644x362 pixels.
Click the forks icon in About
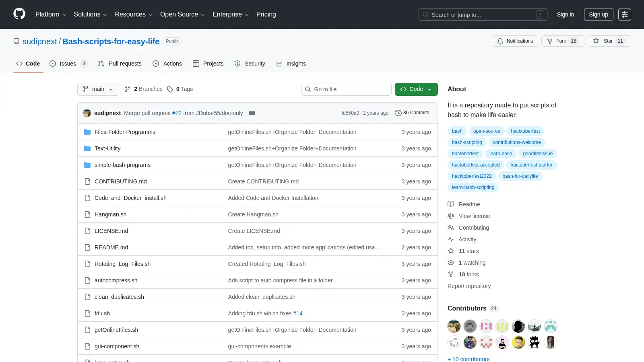(x=451, y=274)
